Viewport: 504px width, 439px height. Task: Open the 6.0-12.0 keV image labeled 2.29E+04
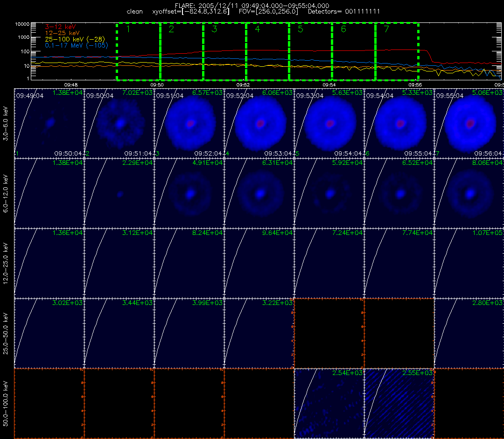[x=119, y=193]
